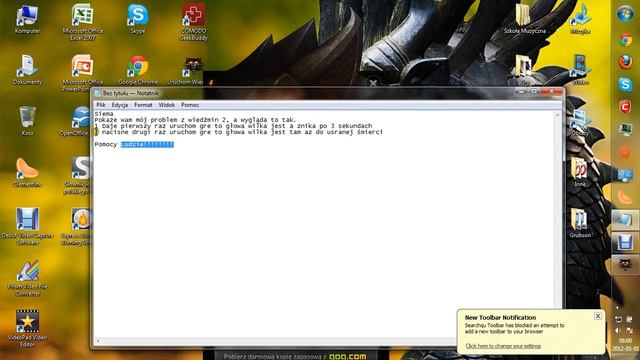This screenshot has width=640, height=360.
Task: Open the Prism Video File Converter shortcut
Action: point(27,278)
